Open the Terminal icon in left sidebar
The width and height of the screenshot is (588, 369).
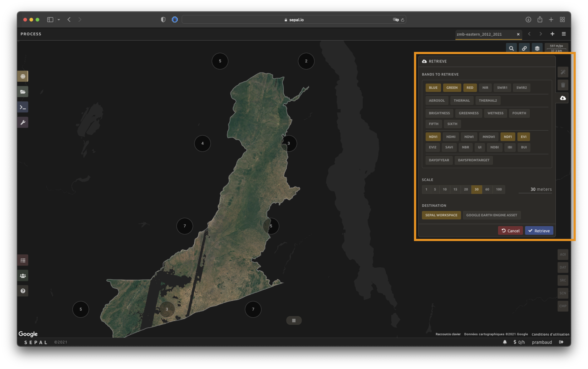(x=23, y=107)
